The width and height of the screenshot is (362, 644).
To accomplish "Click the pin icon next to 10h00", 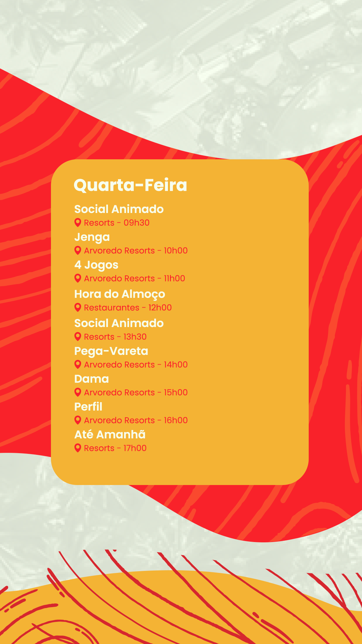I will click(78, 250).
